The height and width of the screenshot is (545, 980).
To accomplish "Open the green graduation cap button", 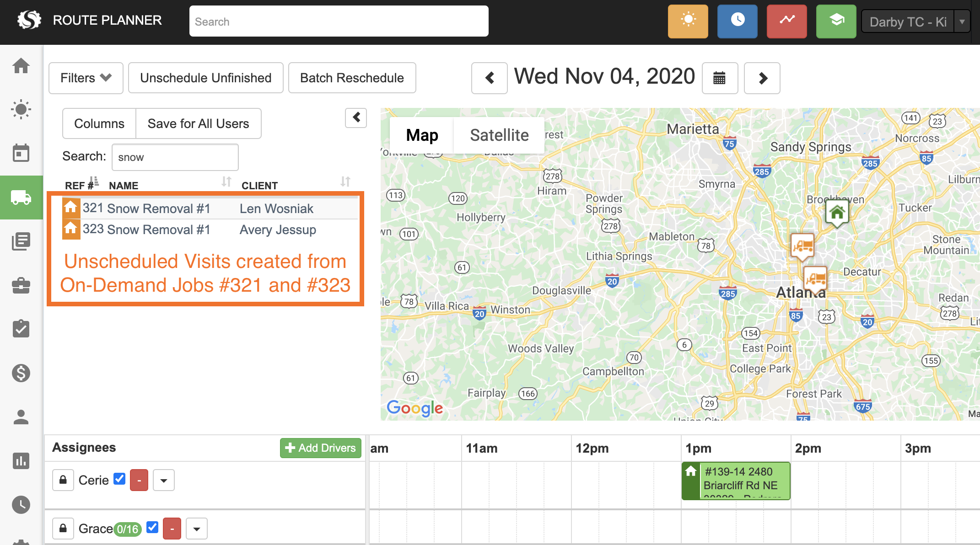I will [836, 21].
